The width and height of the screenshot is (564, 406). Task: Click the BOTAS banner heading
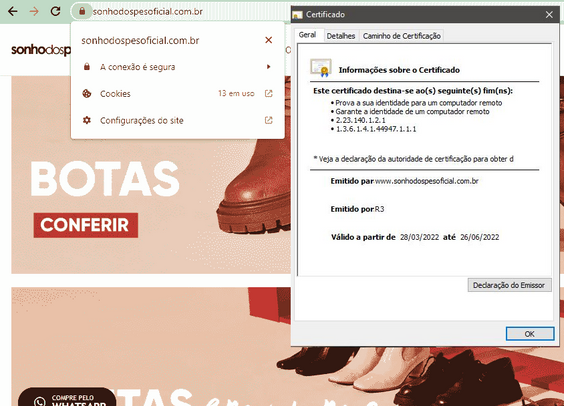tap(105, 179)
